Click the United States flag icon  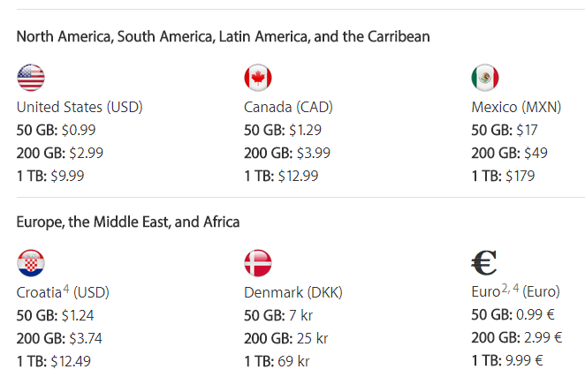tap(31, 78)
